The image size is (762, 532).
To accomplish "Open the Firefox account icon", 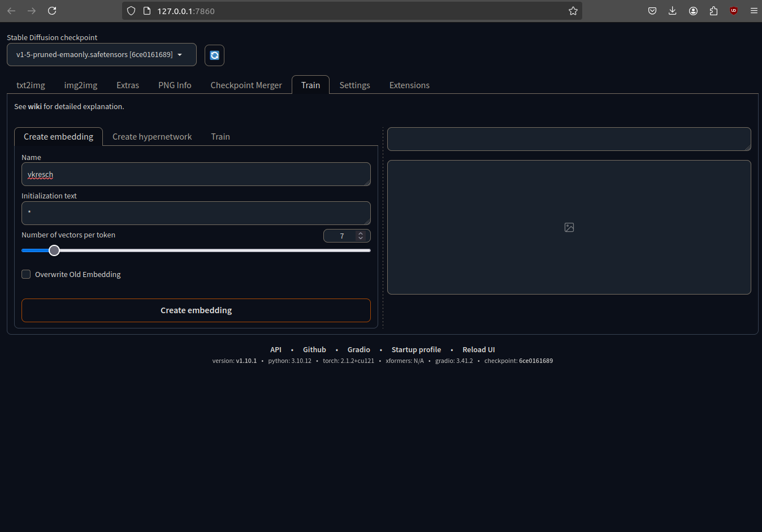I will (x=693, y=11).
